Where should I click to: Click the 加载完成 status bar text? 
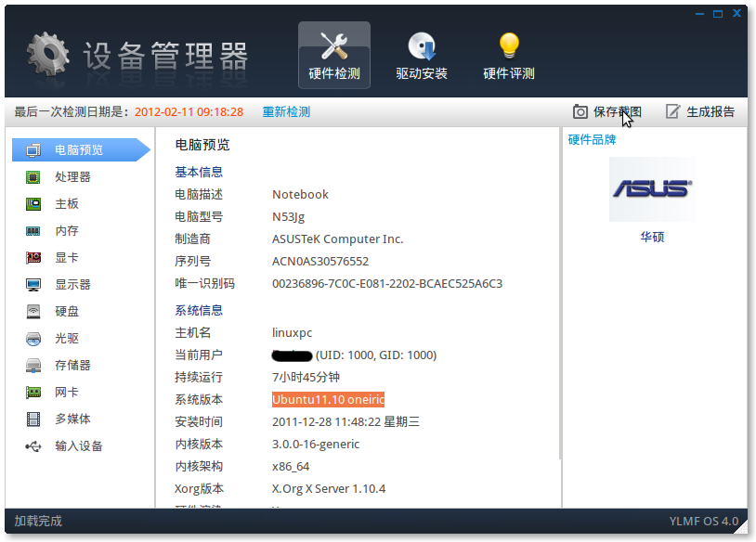(x=38, y=521)
